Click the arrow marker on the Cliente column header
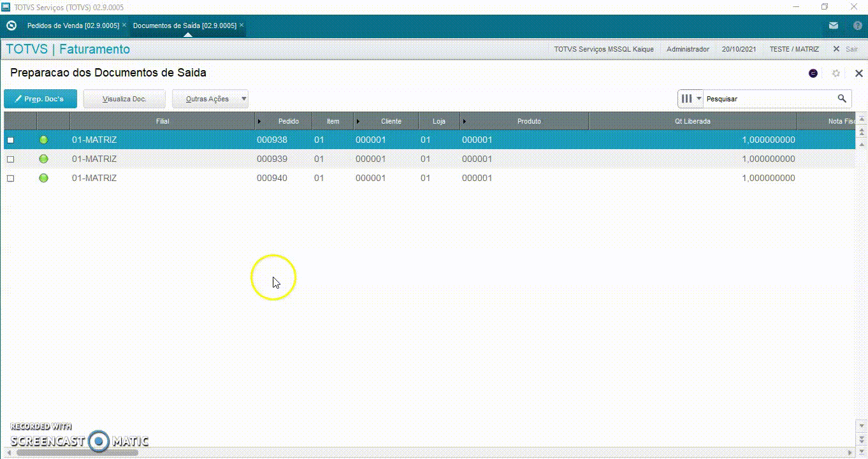This screenshot has height=459, width=868. click(358, 121)
